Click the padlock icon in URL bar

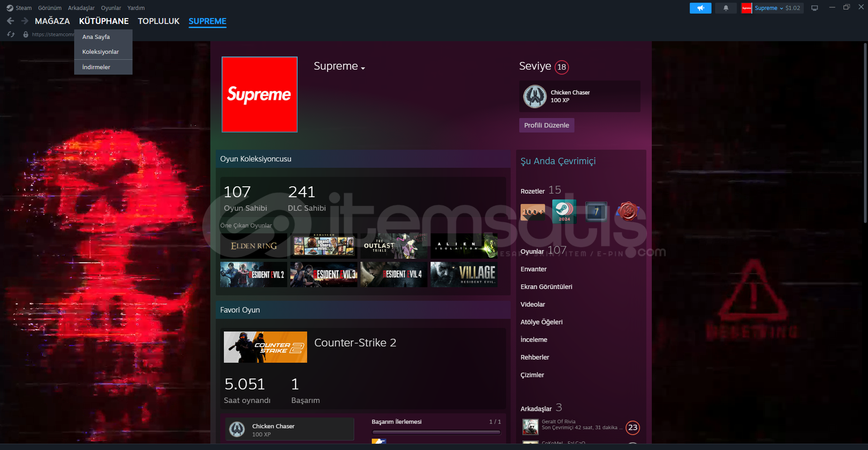[26, 34]
